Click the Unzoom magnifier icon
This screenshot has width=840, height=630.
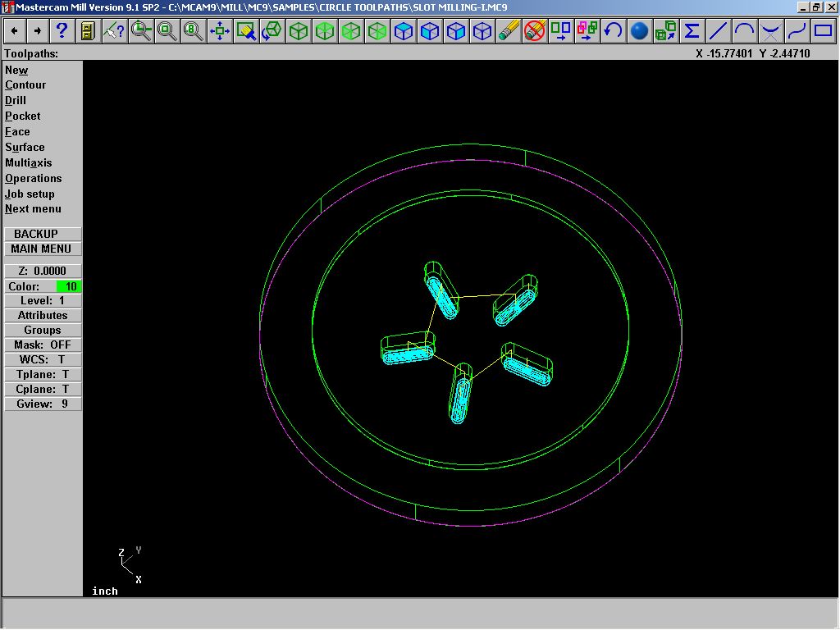click(167, 31)
